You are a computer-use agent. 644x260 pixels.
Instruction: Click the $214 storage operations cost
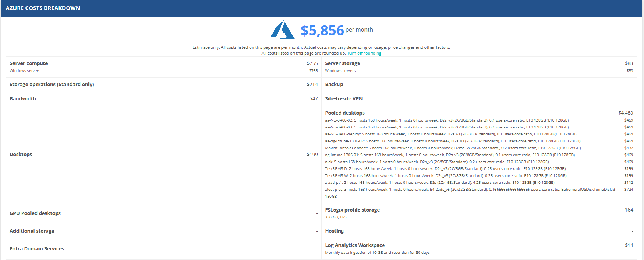coord(312,84)
